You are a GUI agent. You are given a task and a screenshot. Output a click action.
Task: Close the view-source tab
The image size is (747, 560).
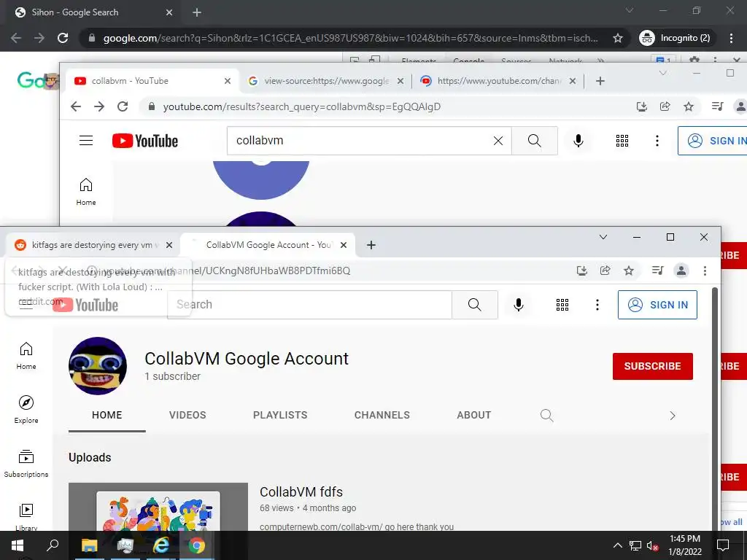point(400,81)
